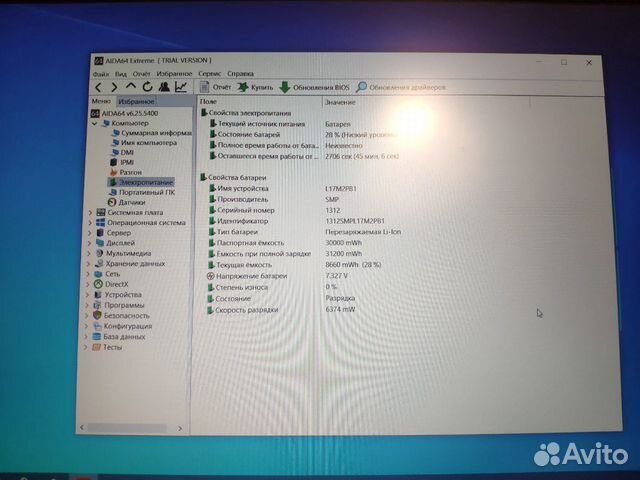Open the Отчёт menu in menu bar

142,74
